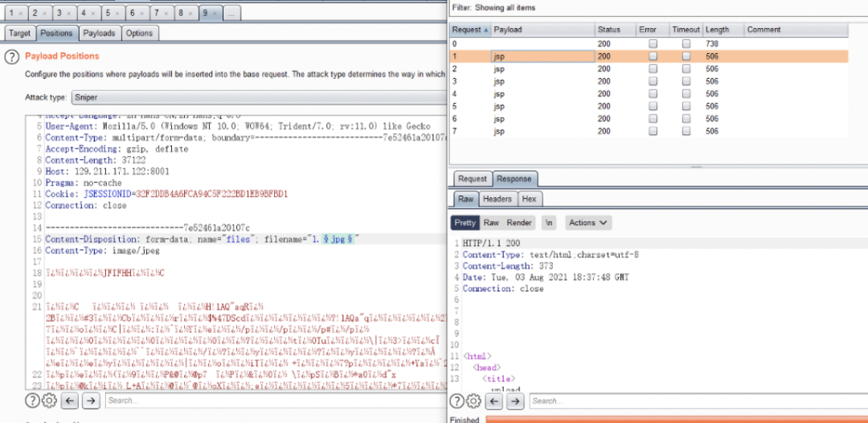Switch to the Payloads tab
868x423 pixels.
tap(100, 33)
